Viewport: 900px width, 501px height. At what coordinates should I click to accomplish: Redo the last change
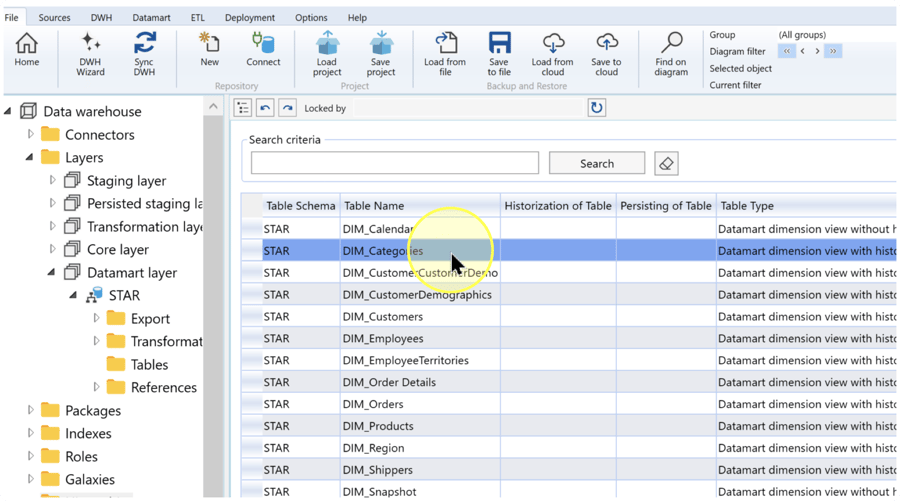pyautogui.click(x=288, y=108)
